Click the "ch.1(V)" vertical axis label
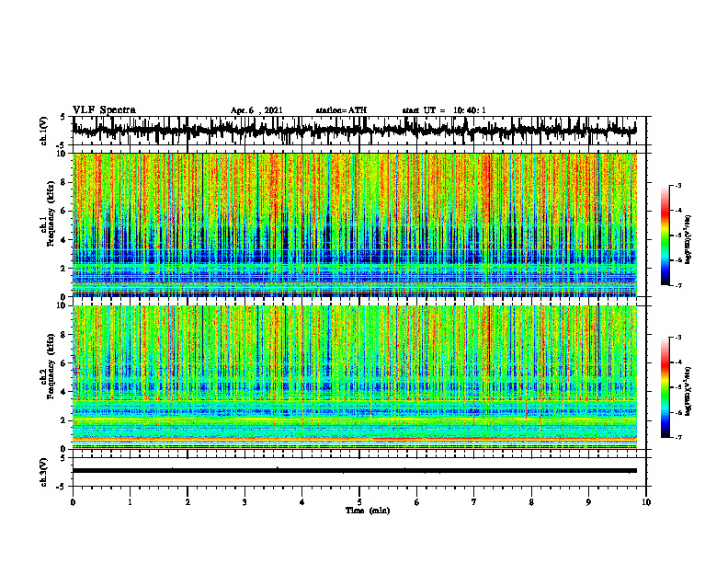This screenshot has width=728, height=563. pyautogui.click(x=44, y=131)
